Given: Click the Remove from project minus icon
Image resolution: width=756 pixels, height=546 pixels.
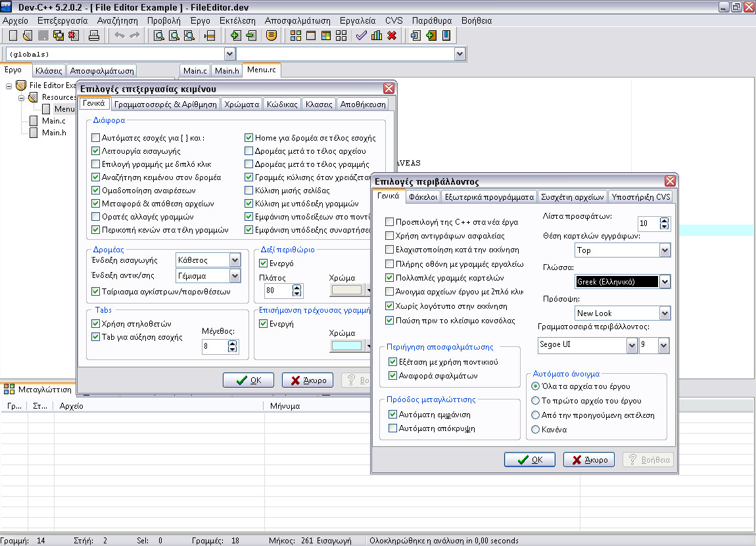Looking at the screenshot, I should 250,35.
